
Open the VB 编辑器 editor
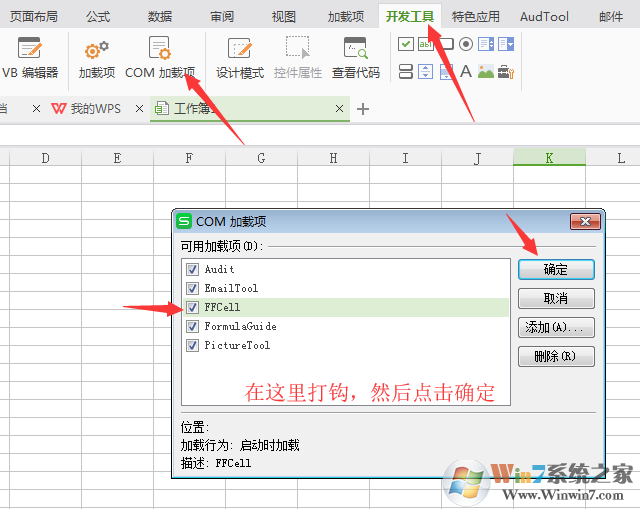click(x=30, y=58)
